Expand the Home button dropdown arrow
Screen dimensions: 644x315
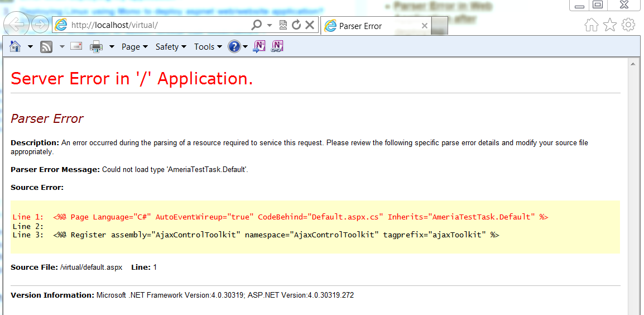(x=30, y=47)
